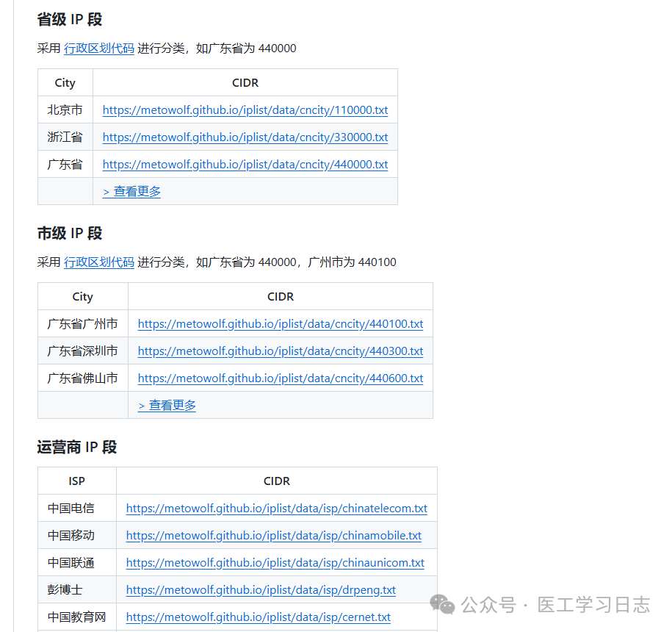Click CIDR header in province table
Viewport: 672px width, 632px height.
point(245,83)
